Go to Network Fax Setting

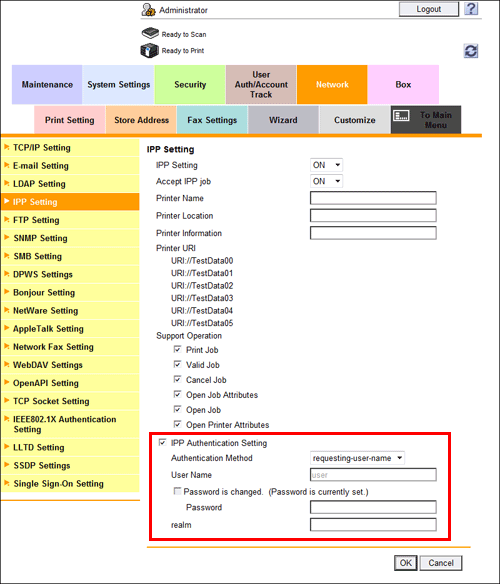pos(70,347)
